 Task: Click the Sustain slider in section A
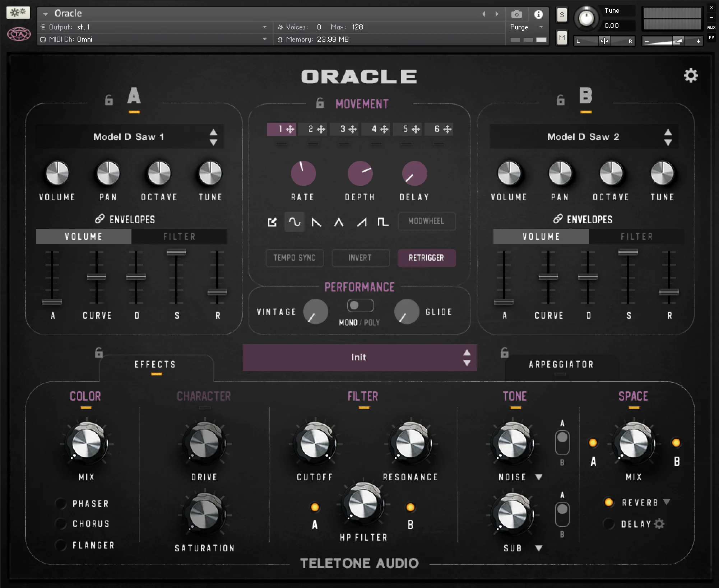(176, 252)
